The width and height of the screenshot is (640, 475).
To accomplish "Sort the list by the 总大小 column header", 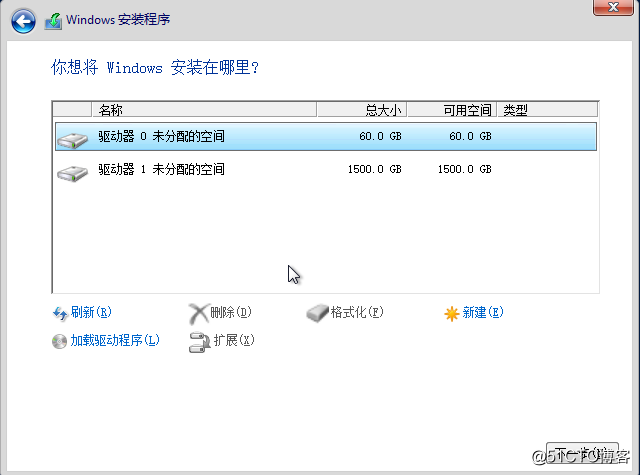I will (x=362, y=110).
